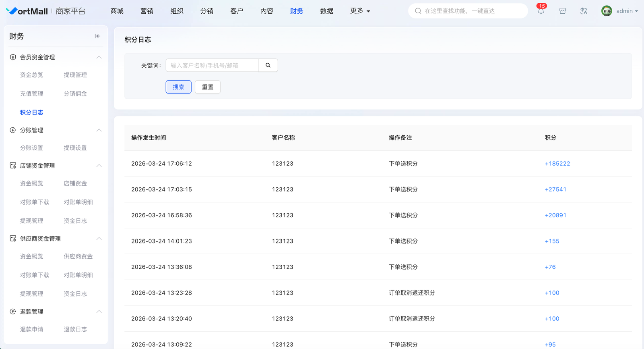
Task: Focus the 关键词 keyword input field
Action: click(x=212, y=65)
